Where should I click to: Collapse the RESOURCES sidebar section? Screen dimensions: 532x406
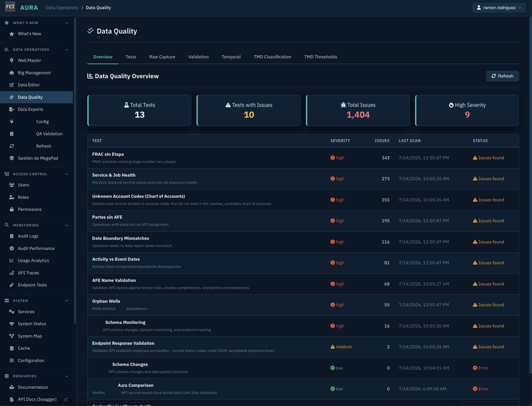[67, 376]
